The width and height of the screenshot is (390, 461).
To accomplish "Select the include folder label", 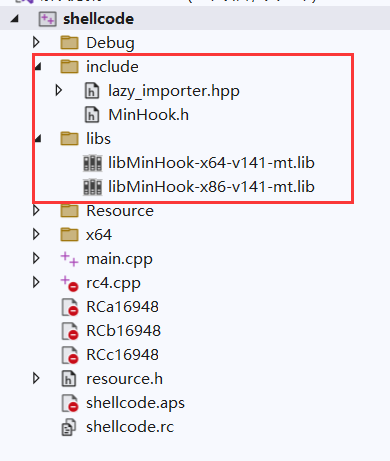I will point(112,67).
